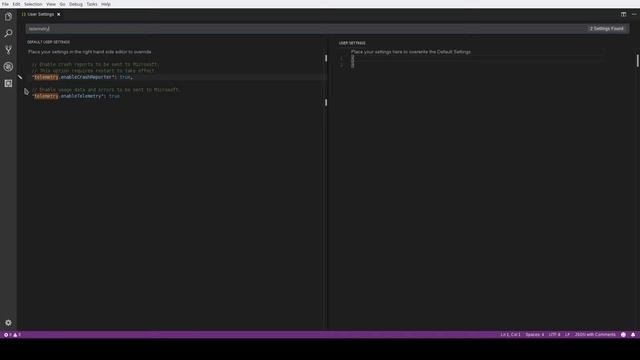Change encoding via 'UTF-8' status item
Viewport: 640px width, 360px height.
point(554,335)
